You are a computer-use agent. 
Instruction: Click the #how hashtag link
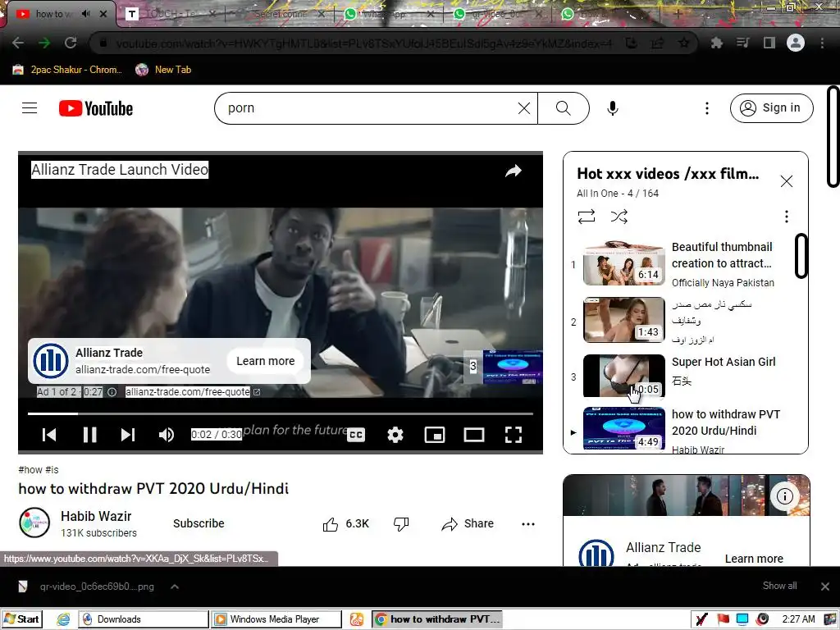(30, 470)
